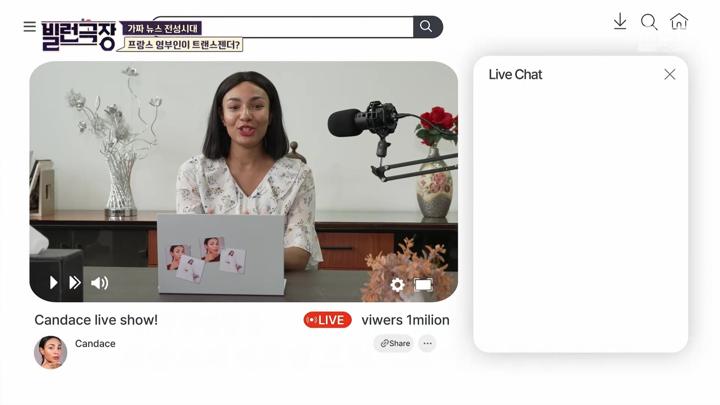The image size is (720, 405).
Task: Play the Candace live video
Action: 53,283
